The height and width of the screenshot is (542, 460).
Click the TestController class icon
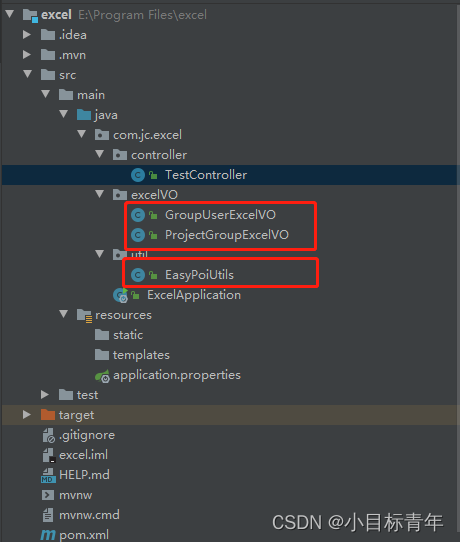coord(138,175)
